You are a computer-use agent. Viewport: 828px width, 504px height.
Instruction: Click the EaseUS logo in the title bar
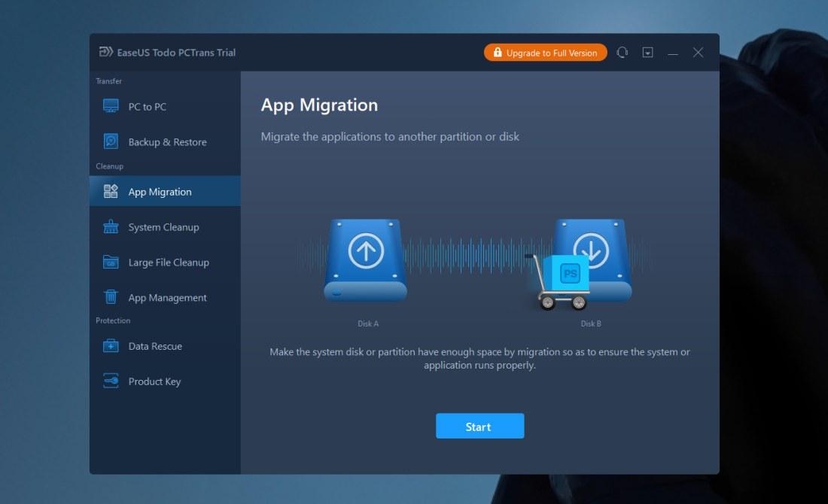click(106, 52)
